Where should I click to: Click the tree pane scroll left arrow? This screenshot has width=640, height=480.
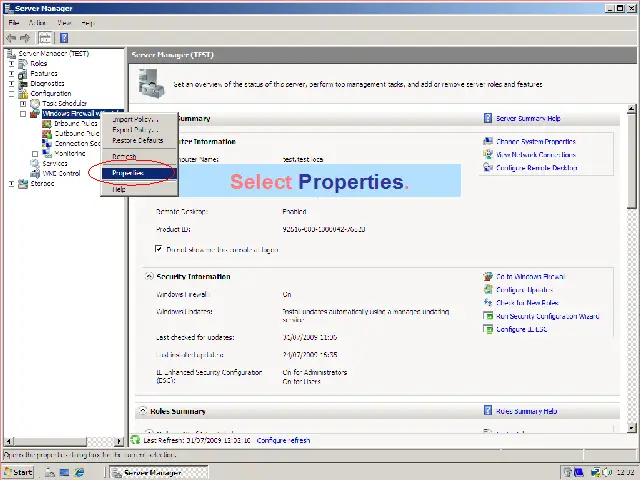pos(9,441)
